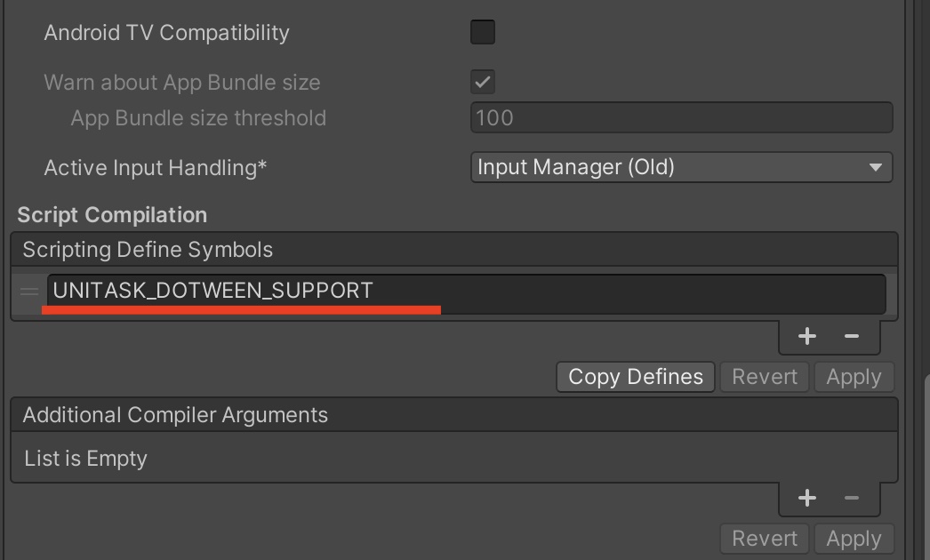
Task: Uncheck Warn about App Bundle size
Action: 482,82
